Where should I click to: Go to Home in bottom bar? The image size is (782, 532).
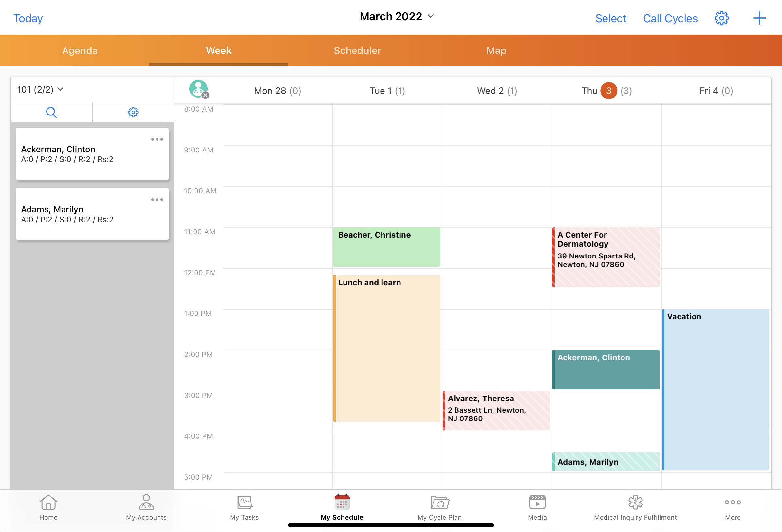click(48, 507)
